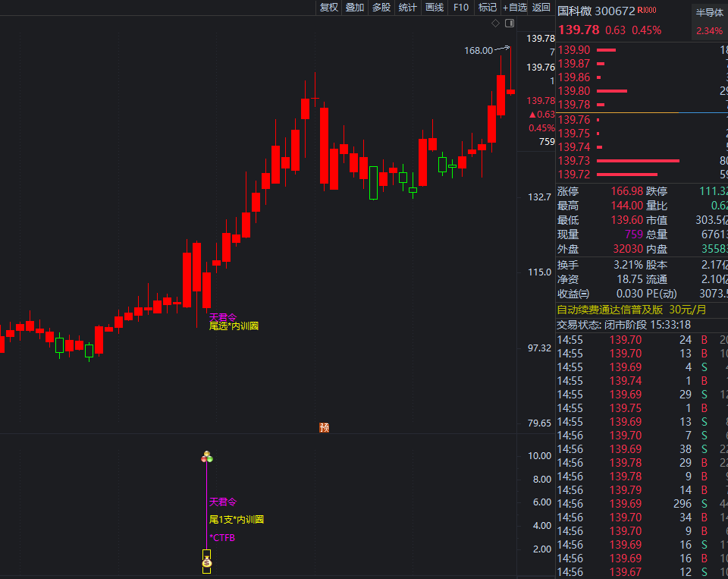Click the orange 预 forecast marker icon
Image resolution: width=728 pixels, height=579 pixels.
[x=325, y=427]
